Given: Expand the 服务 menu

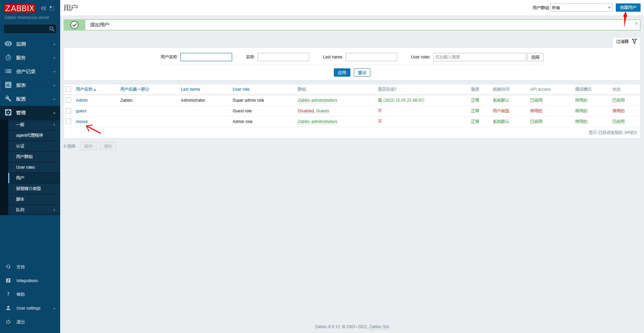Looking at the screenshot, I should coord(30,58).
